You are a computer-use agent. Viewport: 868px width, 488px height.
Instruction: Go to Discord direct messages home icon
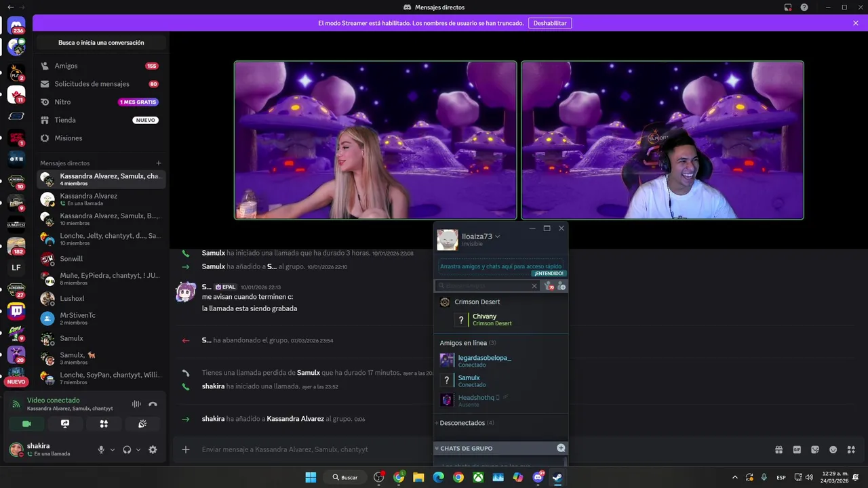(x=16, y=25)
